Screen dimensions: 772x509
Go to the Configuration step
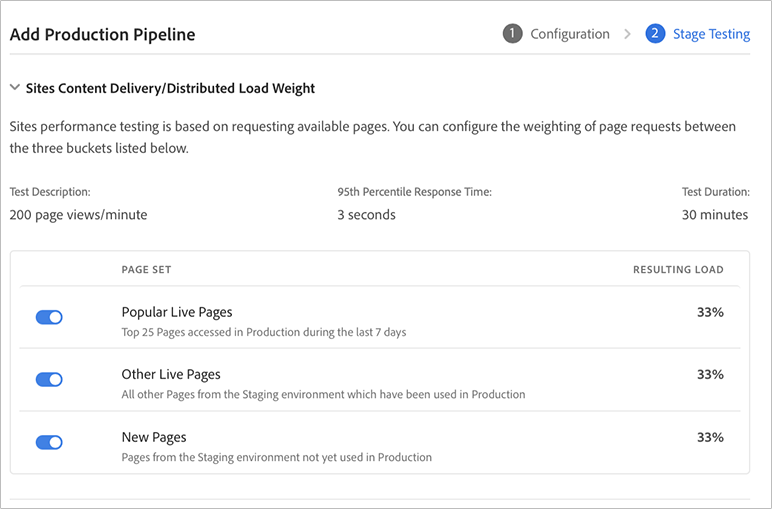pos(569,34)
